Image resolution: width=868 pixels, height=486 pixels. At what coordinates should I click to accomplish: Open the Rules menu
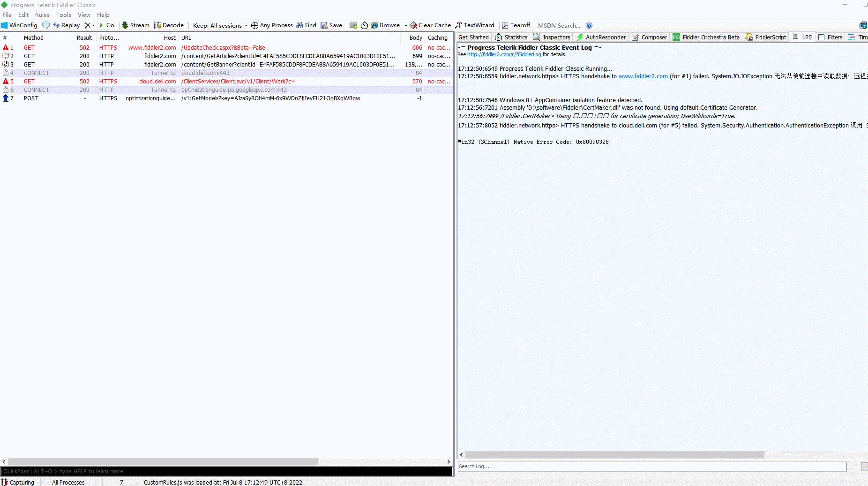tap(42, 15)
